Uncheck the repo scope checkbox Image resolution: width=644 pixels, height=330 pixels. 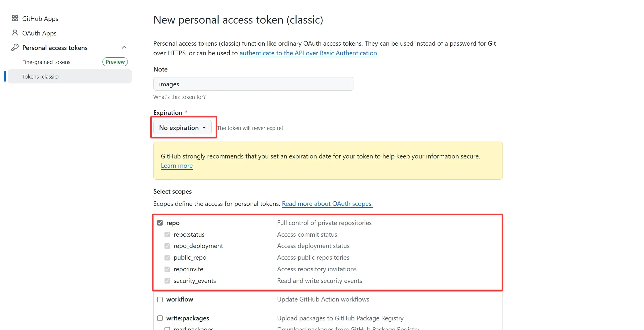(160, 223)
